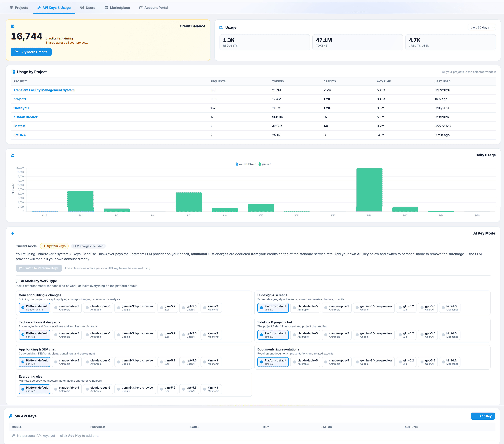Viewport: 504px width, 444px height.
Task: Toggle glm-5.2 series in chart legend
Action: pos(265,164)
